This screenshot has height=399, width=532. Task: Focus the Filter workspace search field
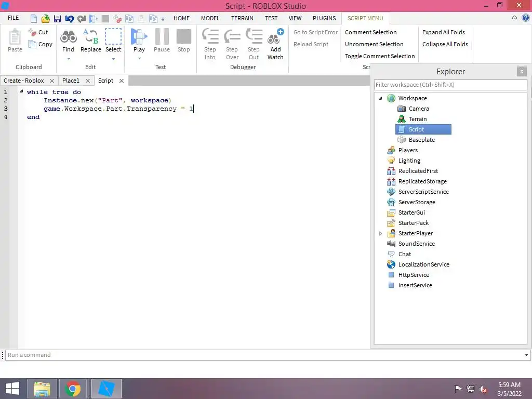(450, 85)
